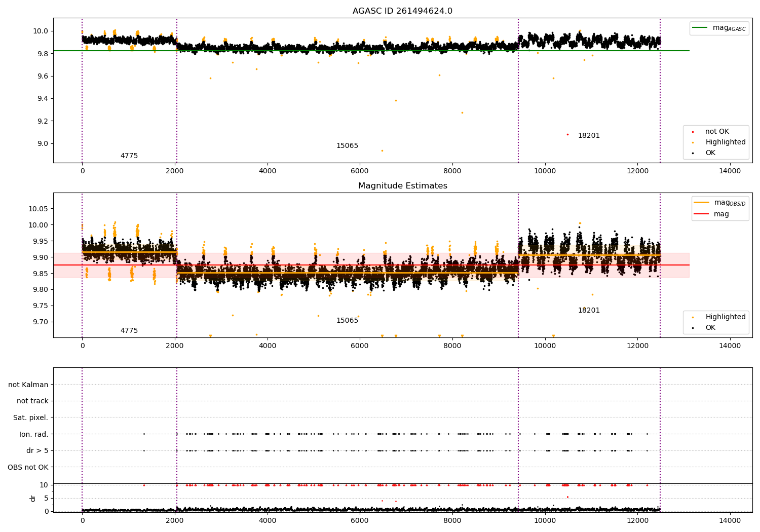Click obsid label 15065 in top plot
Viewport: 760px width, 532px height.
point(347,146)
